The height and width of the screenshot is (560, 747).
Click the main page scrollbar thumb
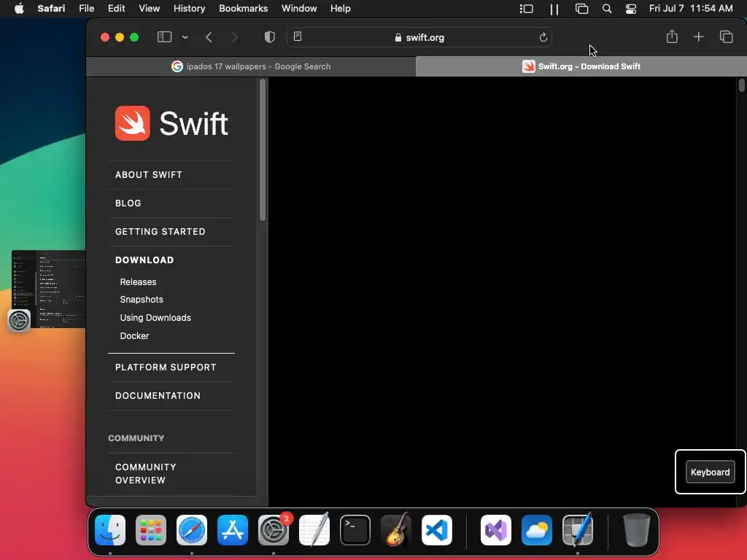[x=741, y=85]
